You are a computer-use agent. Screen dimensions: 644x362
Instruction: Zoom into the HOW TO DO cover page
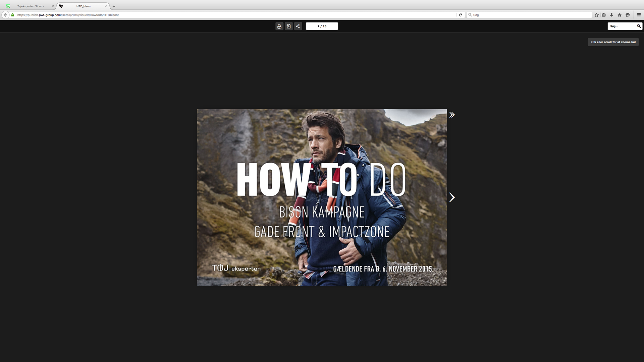(322, 197)
